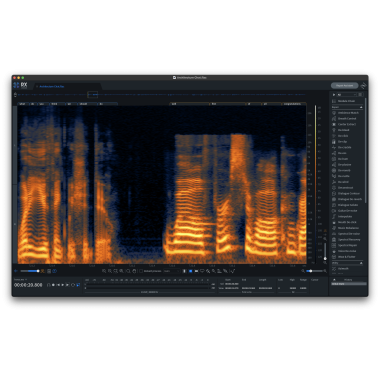The image size is (380, 380).
Task: Click the iZotope logo icon top right
Action: 363,86
